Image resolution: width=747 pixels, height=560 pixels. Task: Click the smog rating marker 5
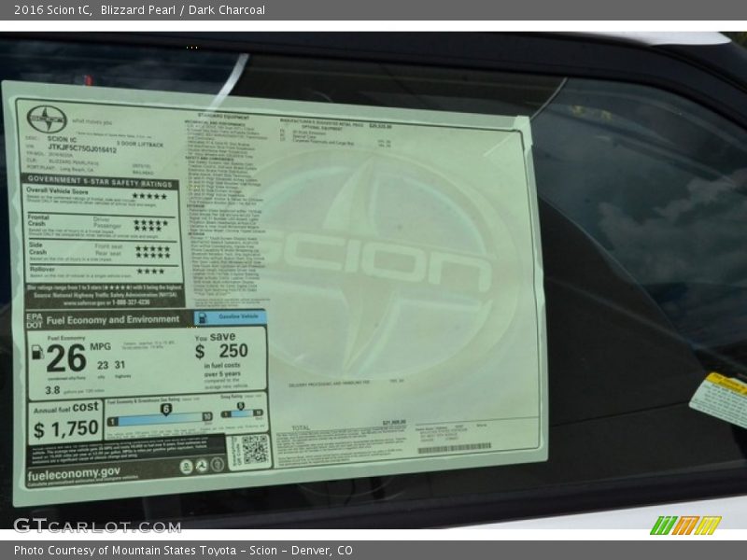[x=241, y=406]
